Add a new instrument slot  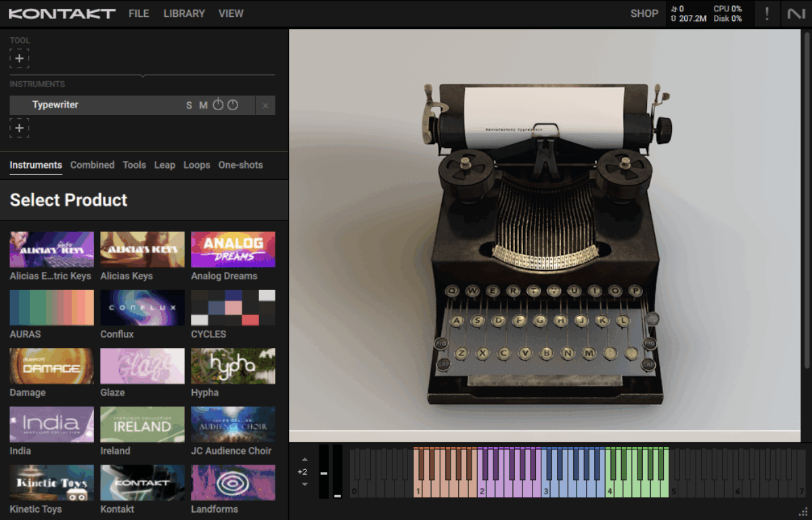click(20, 128)
